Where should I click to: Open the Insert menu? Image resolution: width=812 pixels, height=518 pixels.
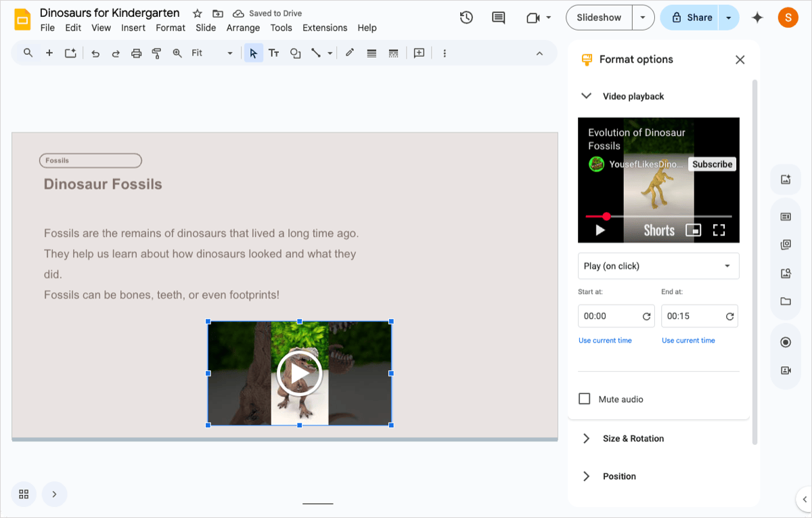tap(133, 28)
